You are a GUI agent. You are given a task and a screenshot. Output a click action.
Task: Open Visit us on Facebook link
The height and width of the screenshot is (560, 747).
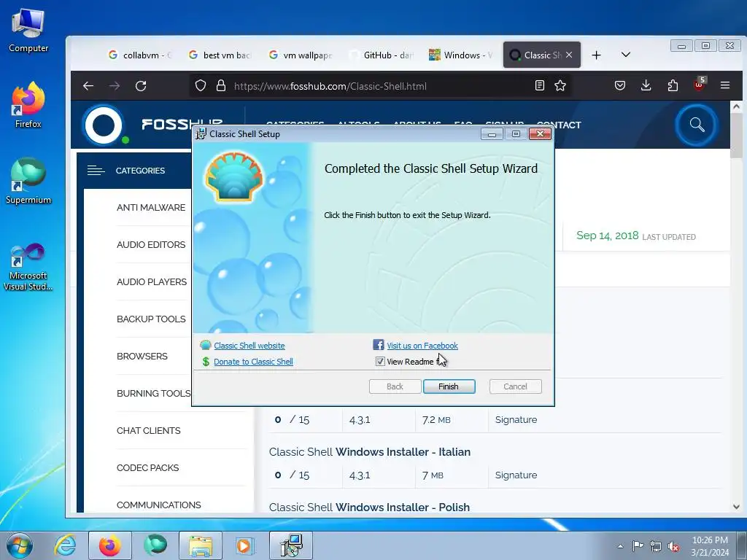pyautogui.click(x=422, y=346)
